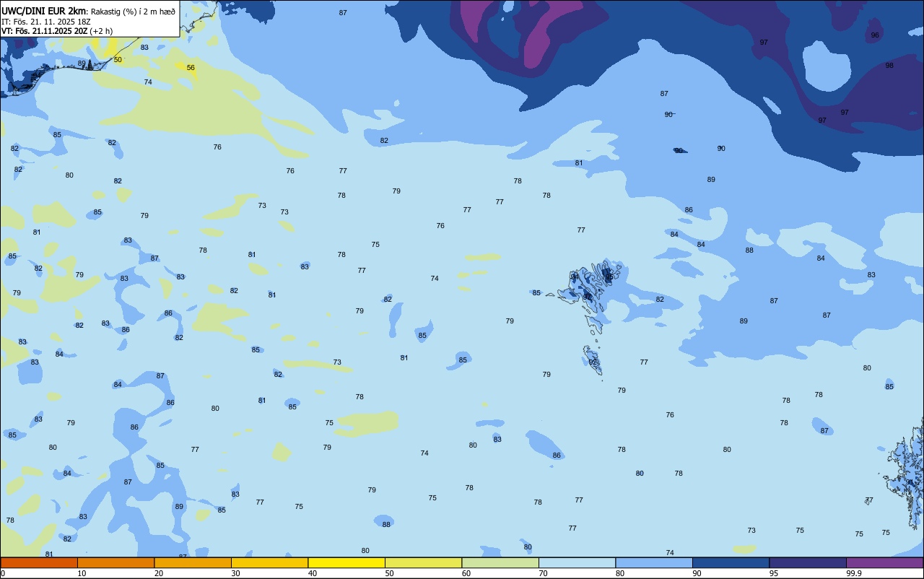Pick the amber 20–30 legend swatch

(x=193, y=562)
